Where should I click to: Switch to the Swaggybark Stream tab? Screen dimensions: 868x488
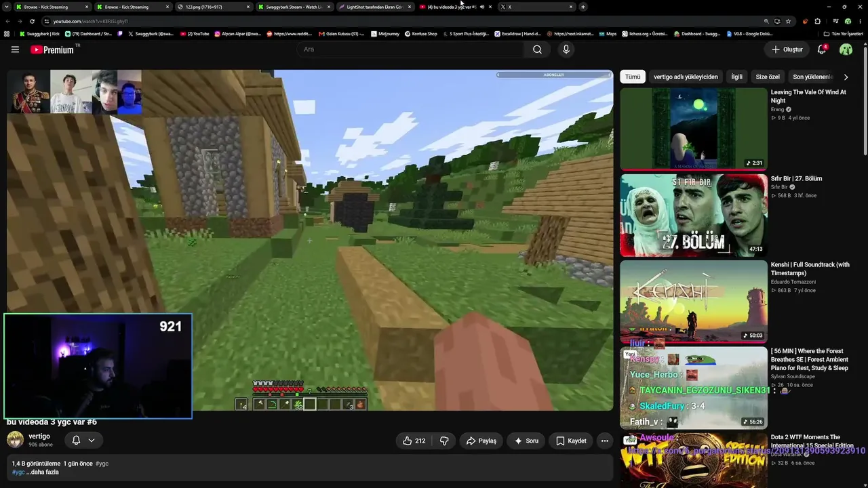[293, 7]
